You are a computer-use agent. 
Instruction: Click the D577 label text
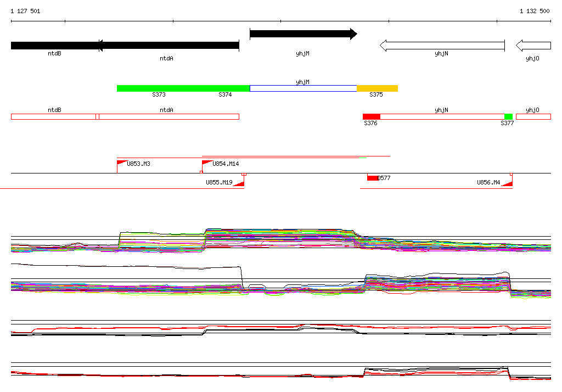[x=384, y=178]
